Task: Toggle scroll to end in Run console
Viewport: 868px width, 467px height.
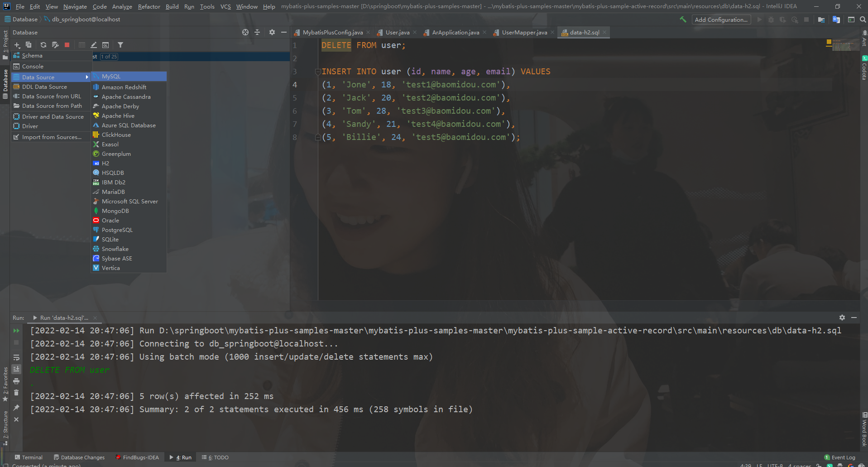Action: click(x=16, y=369)
